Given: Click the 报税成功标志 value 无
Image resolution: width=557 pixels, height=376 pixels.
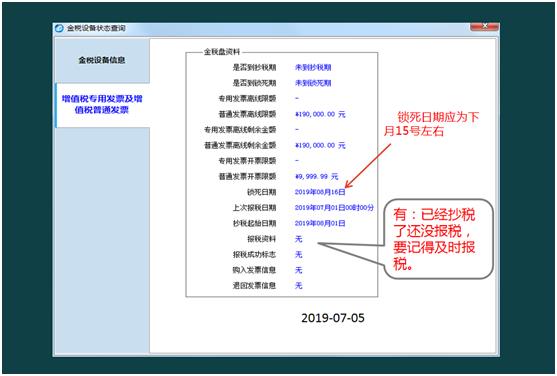Looking at the screenshot, I should (298, 254).
